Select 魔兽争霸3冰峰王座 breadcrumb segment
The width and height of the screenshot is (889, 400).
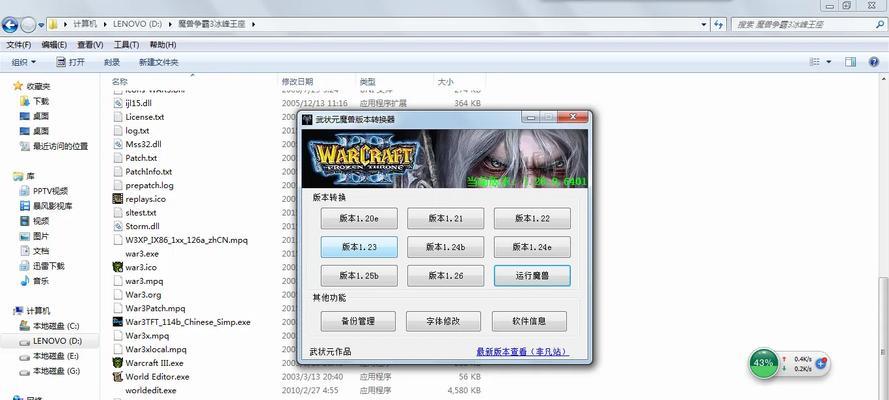pos(211,24)
